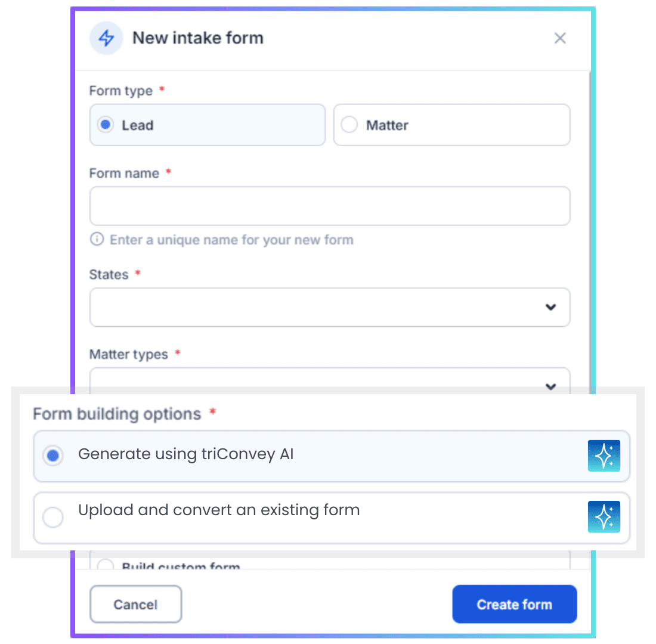Screen dimensions: 656x644
Task: Click the lightning bolt icon beside New intake form
Action: (x=106, y=38)
